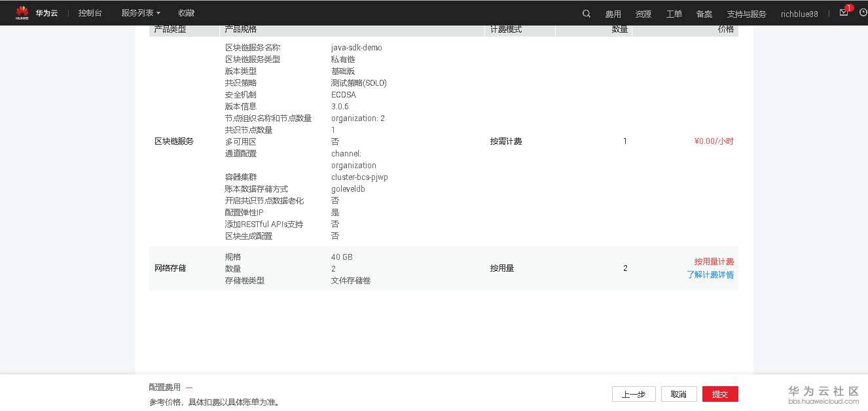Screen dimensions: 868x411
Task: Open the 备案 filing menu
Action: tap(704, 13)
